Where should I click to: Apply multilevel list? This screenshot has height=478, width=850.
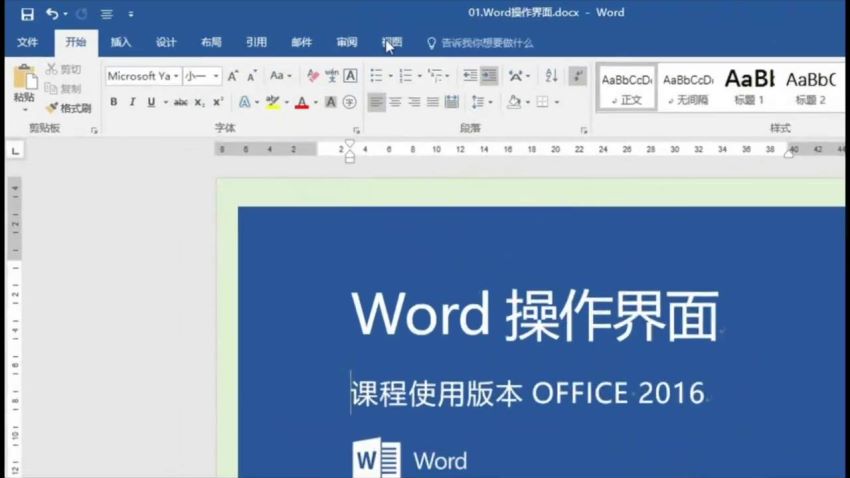(x=435, y=76)
